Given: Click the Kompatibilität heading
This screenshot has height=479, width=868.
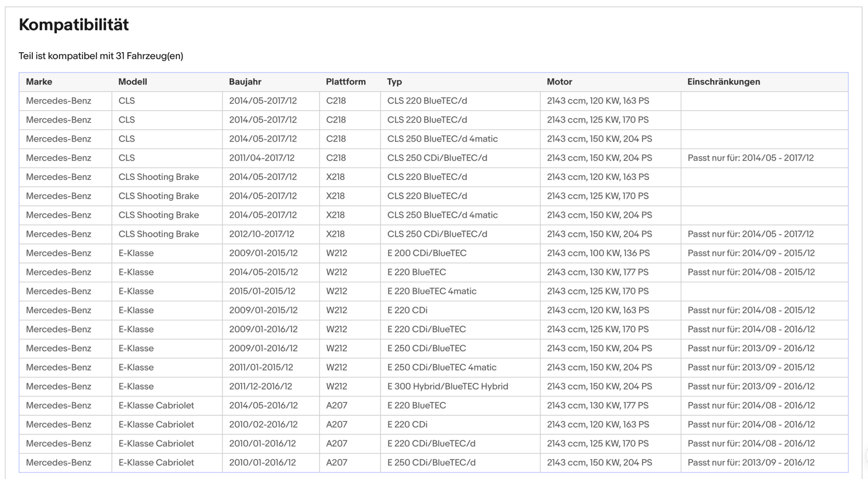Looking at the screenshot, I should point(74,24).
